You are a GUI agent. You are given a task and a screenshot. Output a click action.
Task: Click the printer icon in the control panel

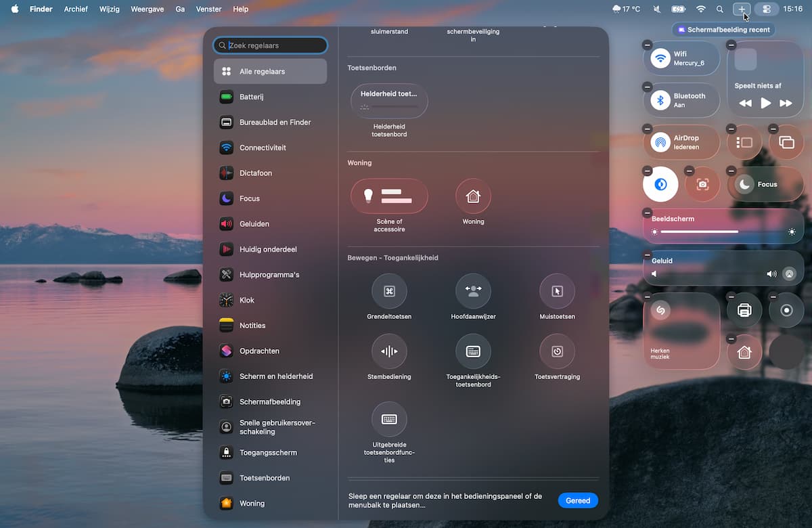[744, 310]
